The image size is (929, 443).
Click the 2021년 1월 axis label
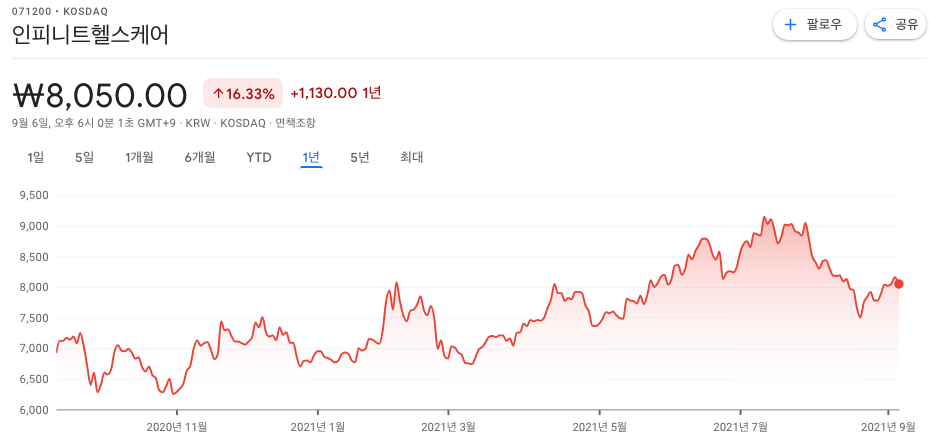coord(318,426)
